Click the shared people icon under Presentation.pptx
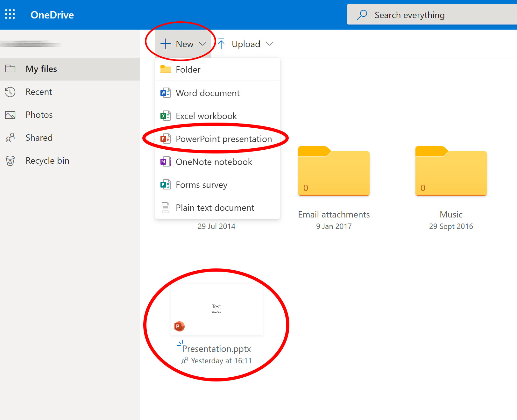The height and width of the screenshot is (420, 517). pos(185,361)
